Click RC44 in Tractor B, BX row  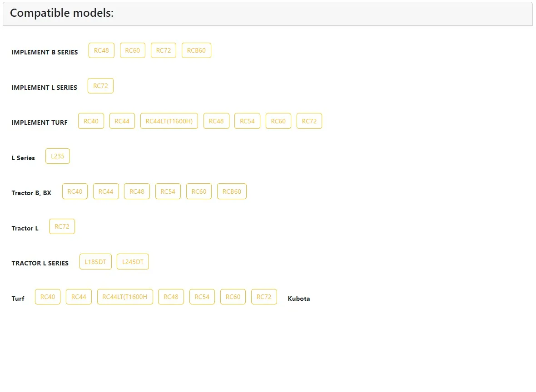point(106,191)
